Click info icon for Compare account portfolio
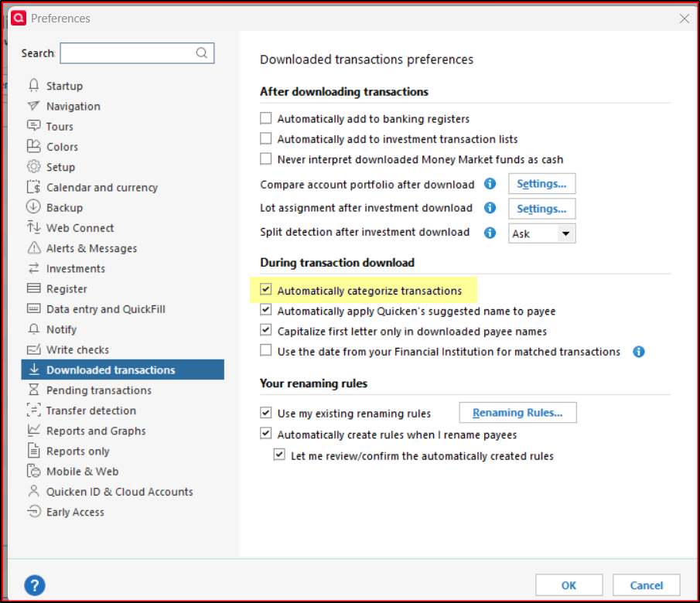 click(x=490, y=183)
